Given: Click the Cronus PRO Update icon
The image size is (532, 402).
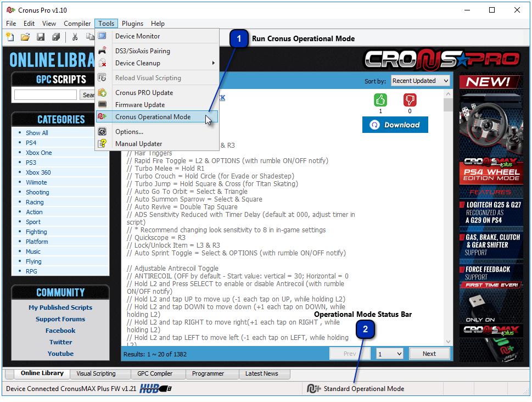Looking at the screenshot, I should (x=102, y=92).
